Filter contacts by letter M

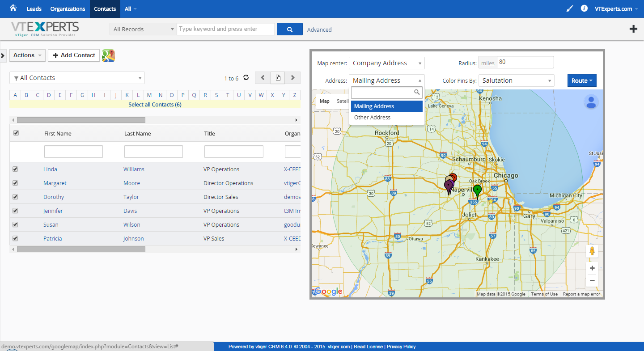tap(149, 95)
